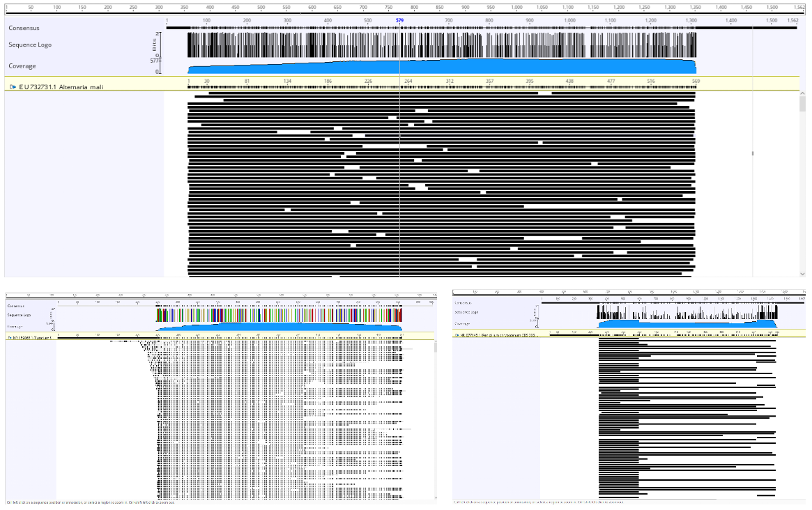Click the blue coverage graph in bottom-left panel
The image size is (812, 510).
click(279, 326)
